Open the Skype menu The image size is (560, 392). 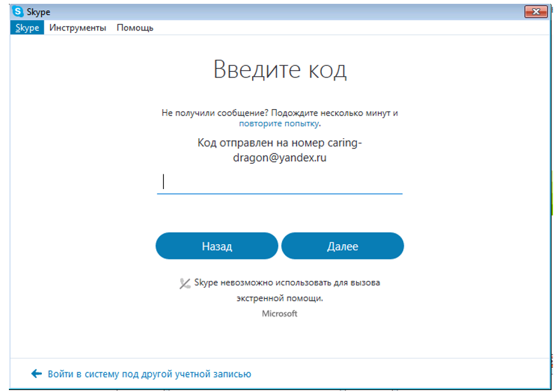[27, 28]
